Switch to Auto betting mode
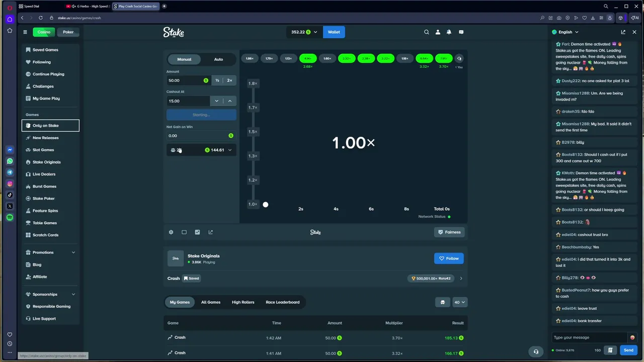The height and width of the screenshot is (362, 644). pos(218,59)
